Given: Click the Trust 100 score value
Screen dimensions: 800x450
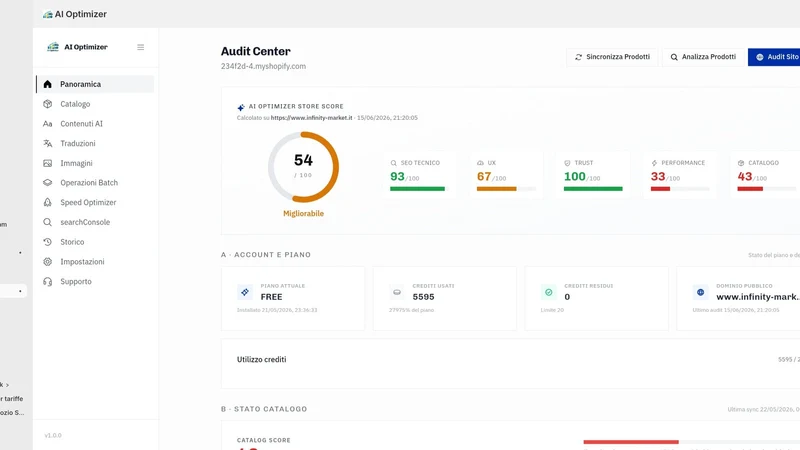Looking at the screenshot, I should point(574,177).
